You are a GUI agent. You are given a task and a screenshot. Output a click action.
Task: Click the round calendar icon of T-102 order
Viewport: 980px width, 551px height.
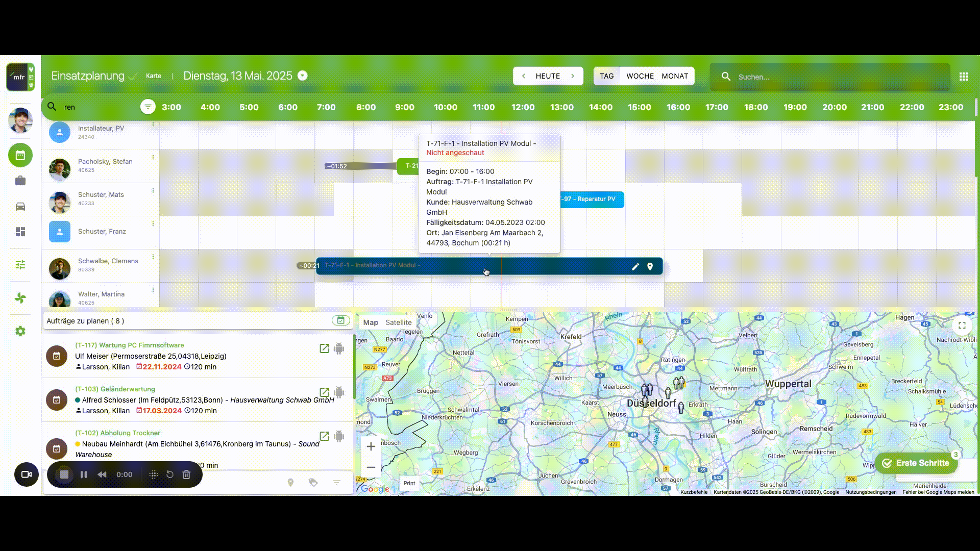[57, 449]
